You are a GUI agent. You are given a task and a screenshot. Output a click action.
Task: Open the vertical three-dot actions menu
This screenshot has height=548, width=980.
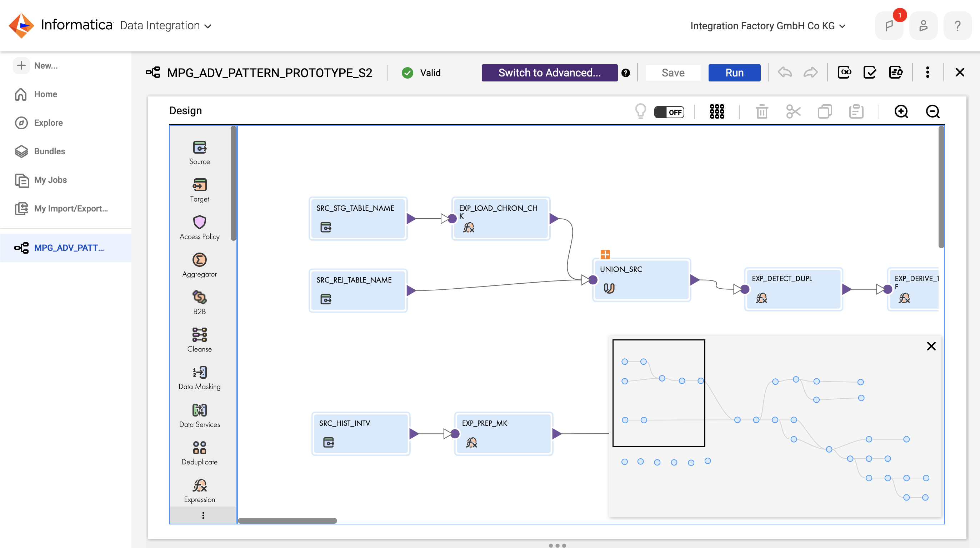pyautogui.click(x=927, y=72)
